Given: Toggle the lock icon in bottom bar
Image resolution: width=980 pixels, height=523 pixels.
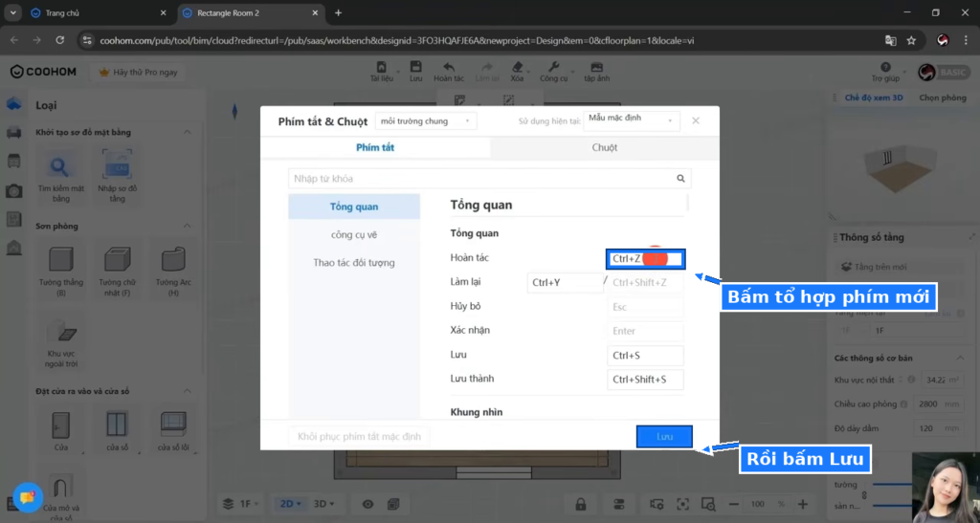Looking at the screenshot, I should [x=581, y=504].
